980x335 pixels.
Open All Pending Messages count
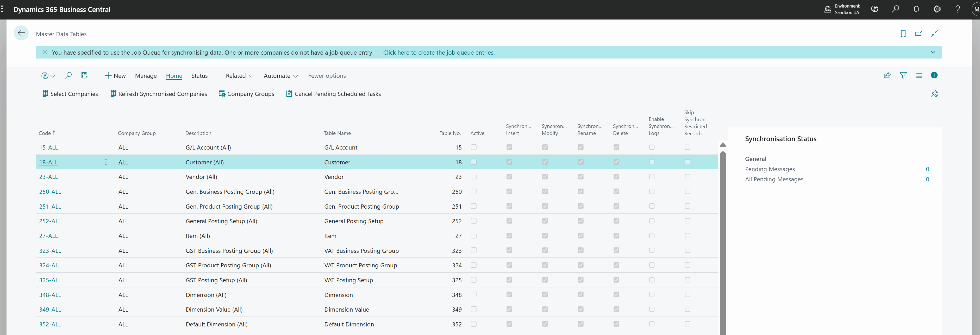[x=927, y=179]
